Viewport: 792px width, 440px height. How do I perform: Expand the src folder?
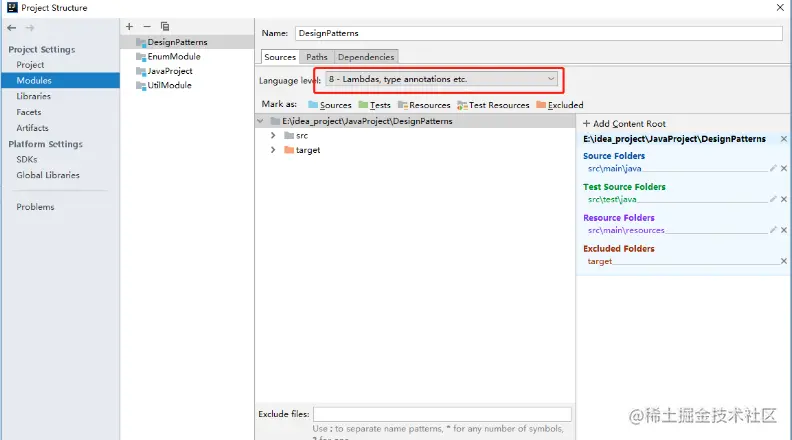pyautogui.click(x=273, y=135)
